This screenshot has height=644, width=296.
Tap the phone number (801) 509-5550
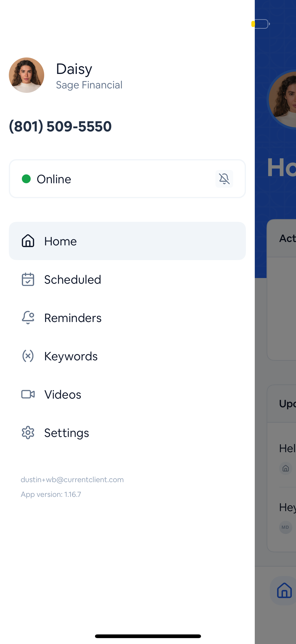point(60,126)
